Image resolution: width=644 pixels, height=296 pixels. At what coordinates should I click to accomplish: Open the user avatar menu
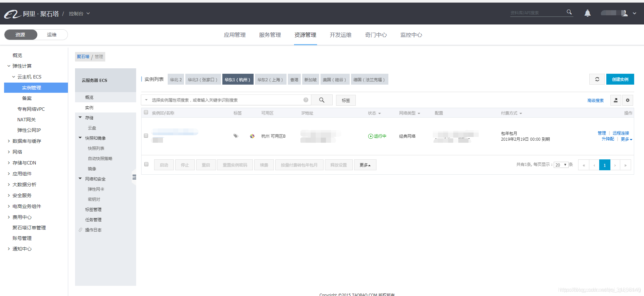coord(624,13)
